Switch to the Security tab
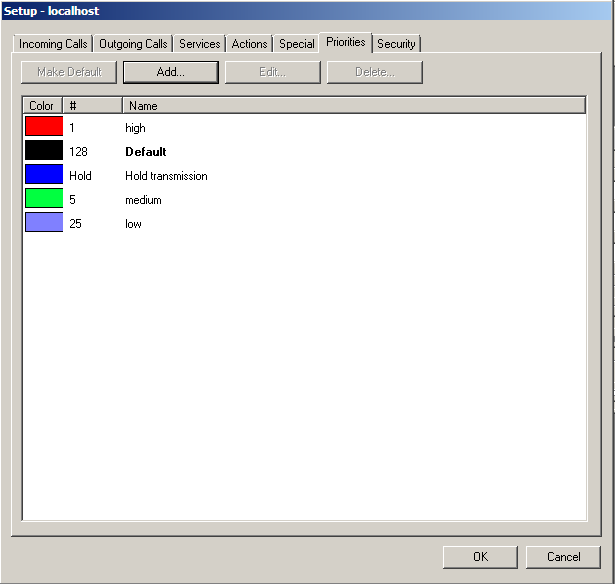The width and height of the screenshot is (615, 584). [396, 44]
